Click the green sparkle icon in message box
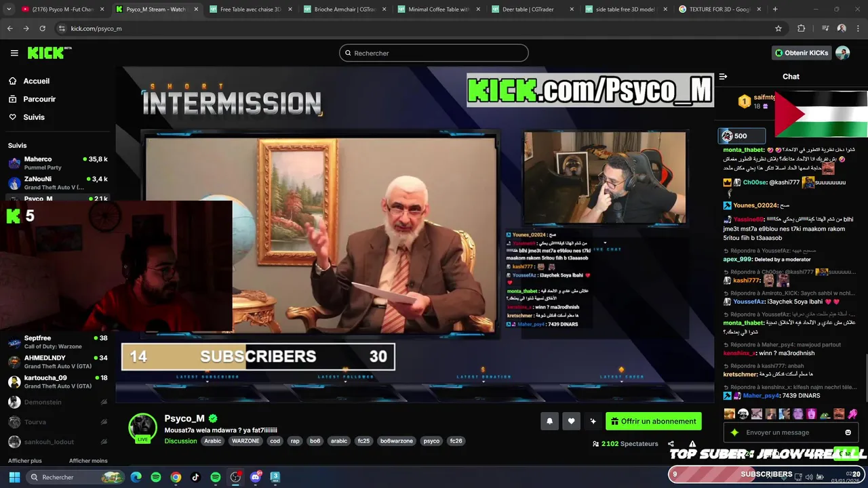 pos(734,432)
